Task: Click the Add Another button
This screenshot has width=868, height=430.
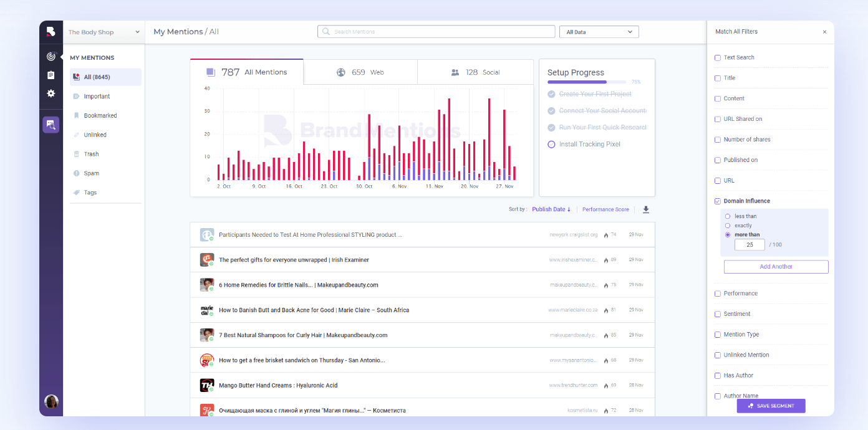Action: [x=776, y=267]
